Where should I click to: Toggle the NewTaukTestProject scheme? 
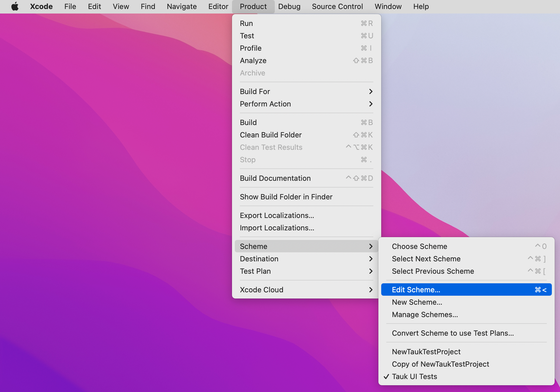tap(426, 351)
